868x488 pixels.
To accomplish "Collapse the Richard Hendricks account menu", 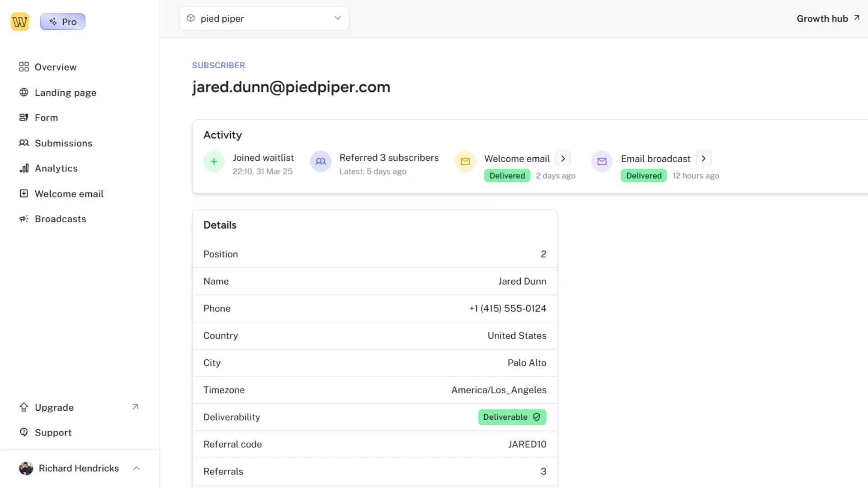I will point(137,468).
